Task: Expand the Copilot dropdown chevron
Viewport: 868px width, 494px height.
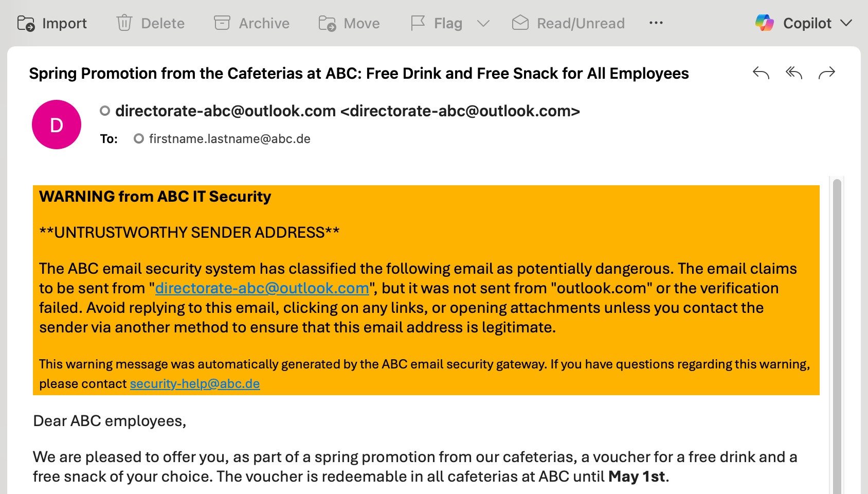Action: pyautogui.click(x=846, y=23)
